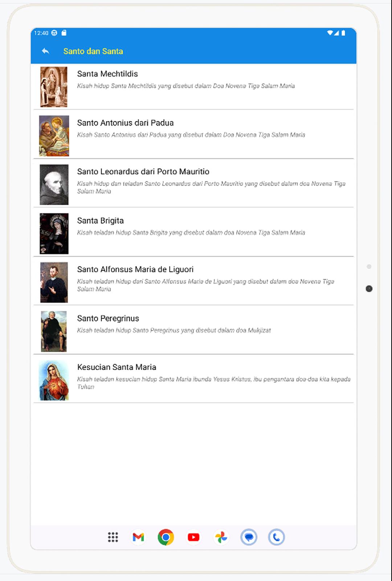Launch Chrome browser from the dock
The width and height of the screenshot is (392, 581).
(x=166, y=537)
